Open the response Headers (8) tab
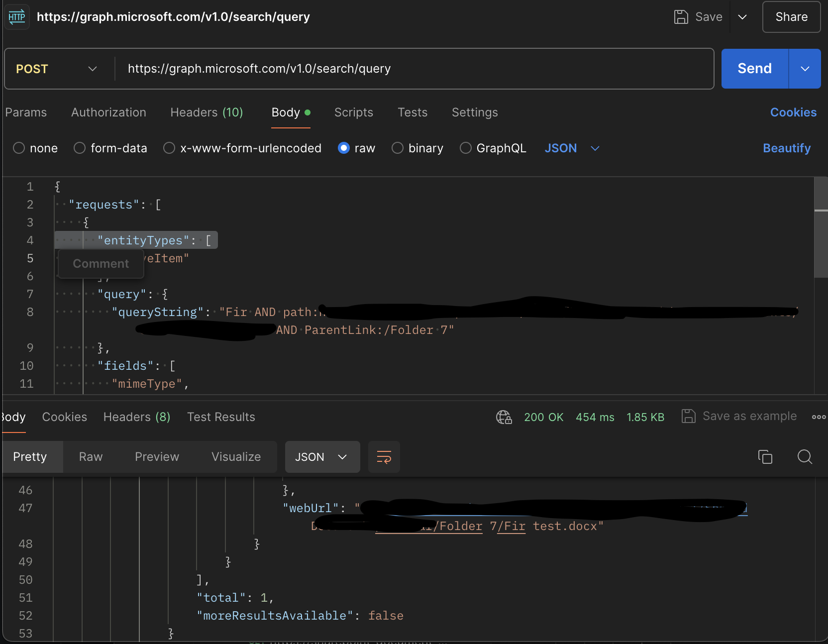Screen dimensions: 828x644 (x=137, y=417)
